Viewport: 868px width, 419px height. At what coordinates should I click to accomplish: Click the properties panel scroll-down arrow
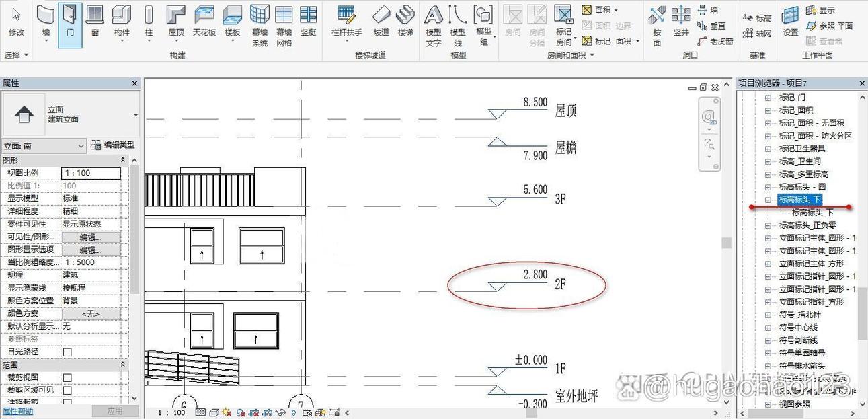135,398
